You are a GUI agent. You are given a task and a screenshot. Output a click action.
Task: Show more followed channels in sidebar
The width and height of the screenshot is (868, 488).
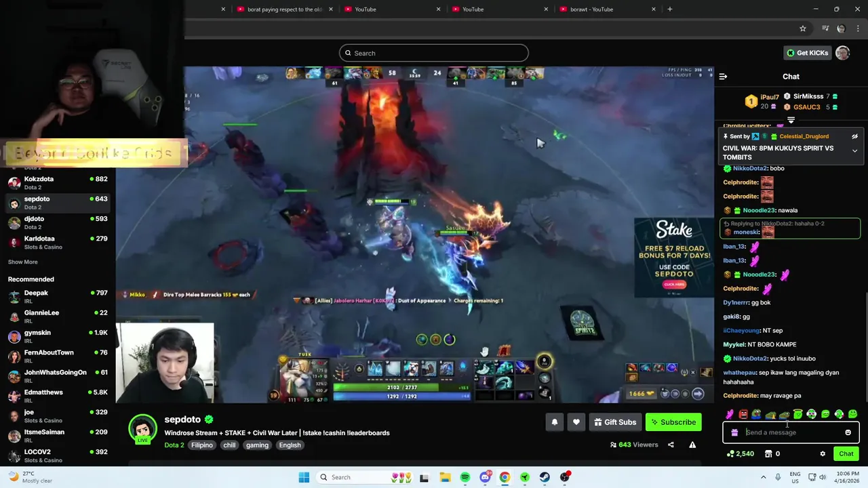[23, 262]
